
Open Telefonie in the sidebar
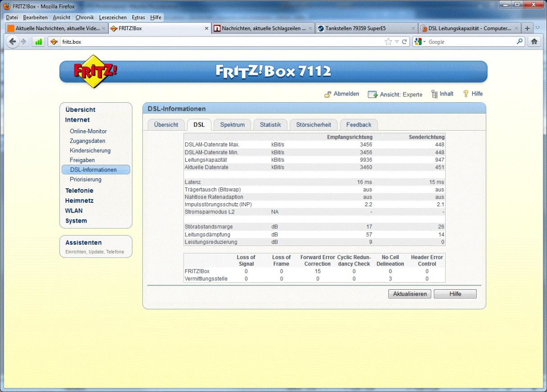(79, 191)
